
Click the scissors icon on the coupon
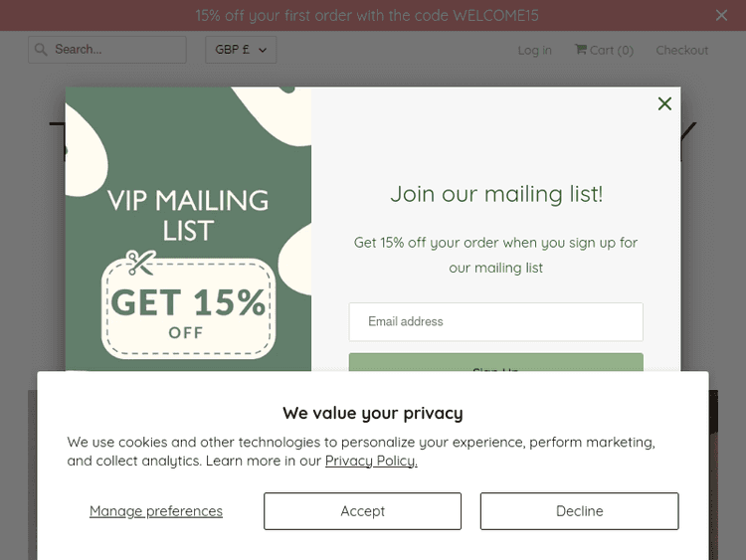click(140, 262)
